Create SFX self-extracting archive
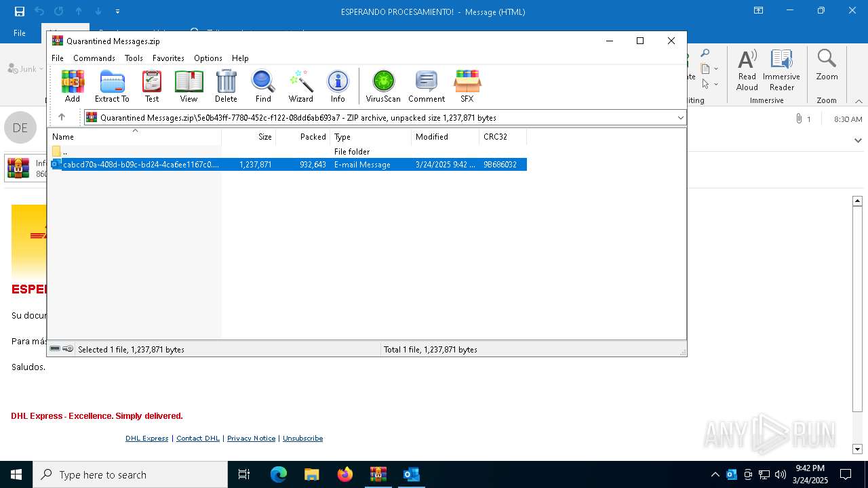Screen dimensions: 868x488 (x=467, y=86)
